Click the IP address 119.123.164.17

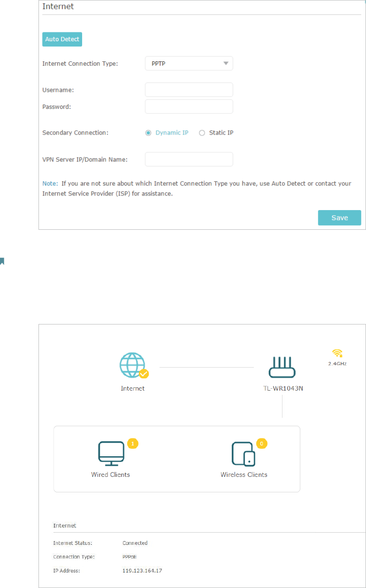tap(142, 571)
